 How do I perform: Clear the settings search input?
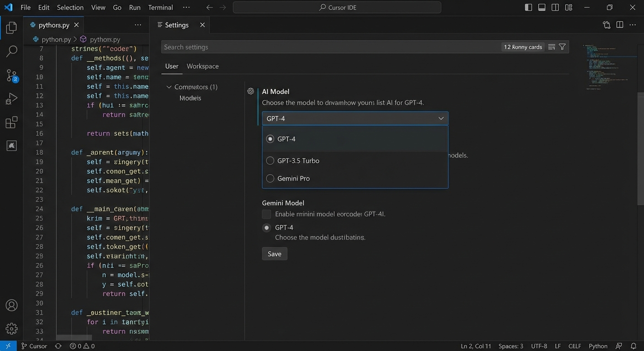click(x=552, y=47)
